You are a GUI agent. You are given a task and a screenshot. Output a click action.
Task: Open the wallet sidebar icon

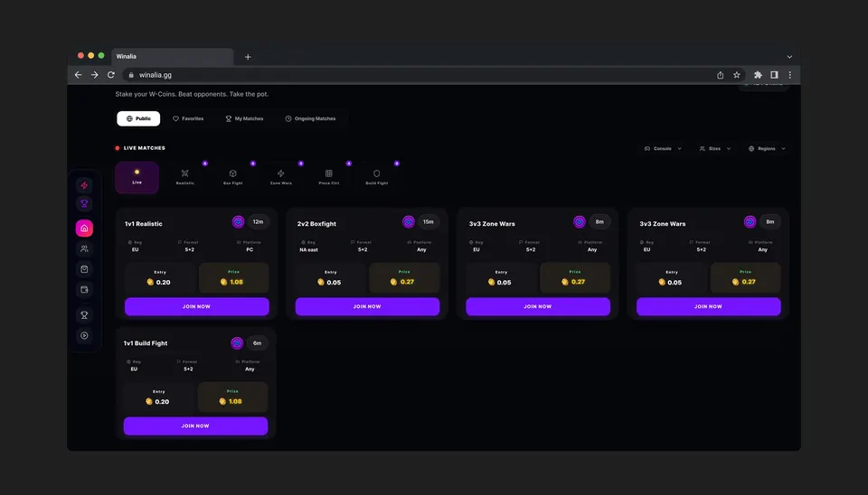pyautogui.click(x=84, y=289)
